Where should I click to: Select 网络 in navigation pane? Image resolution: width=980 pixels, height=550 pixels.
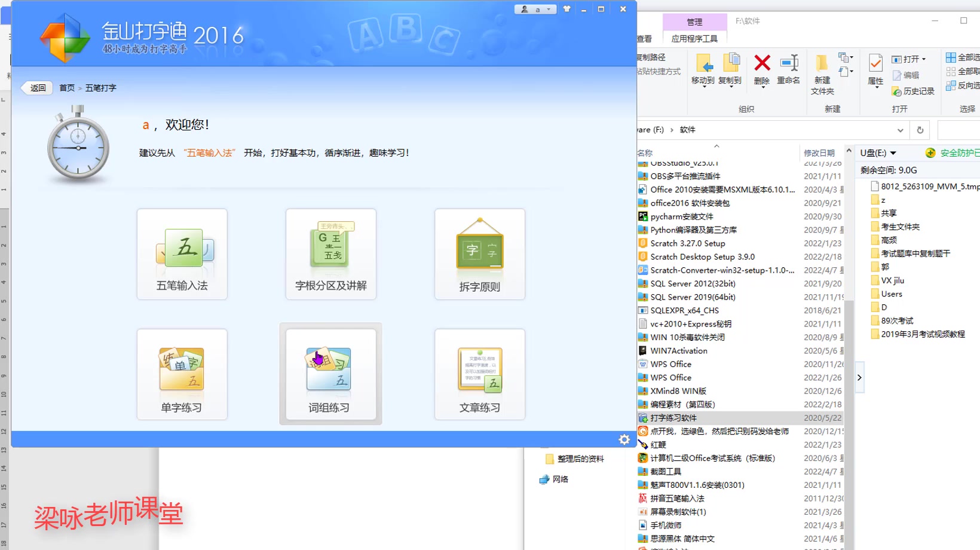[x=554, y=479]
